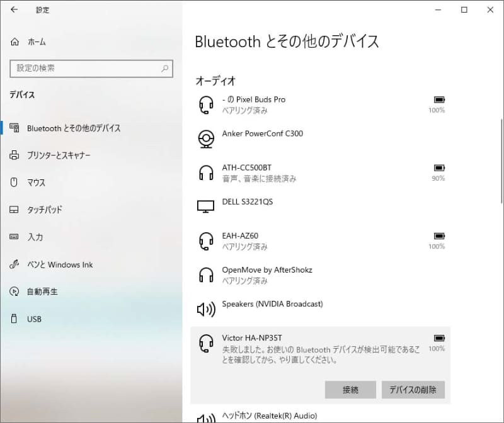The width and height of the screenshot is (504, 423).
Task: Select the Pixel Buds Pro device name
Action: click(x=254, y=99)
